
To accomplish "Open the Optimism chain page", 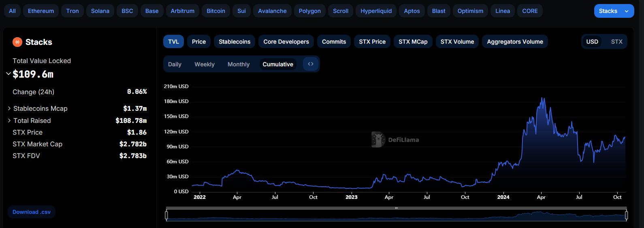I will [470, 11].
